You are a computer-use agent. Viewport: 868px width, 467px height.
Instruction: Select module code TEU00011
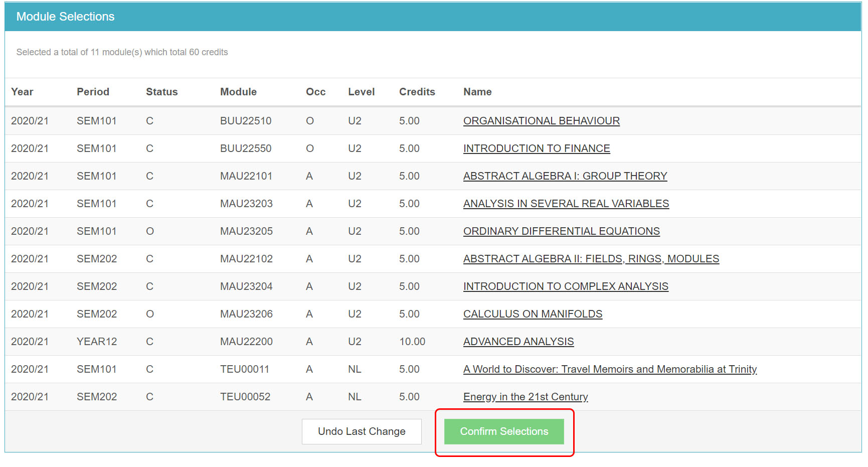pos(245,369)
